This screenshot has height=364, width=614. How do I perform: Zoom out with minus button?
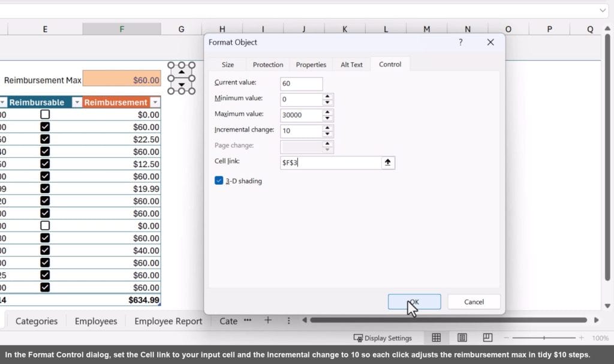[506, 338]
